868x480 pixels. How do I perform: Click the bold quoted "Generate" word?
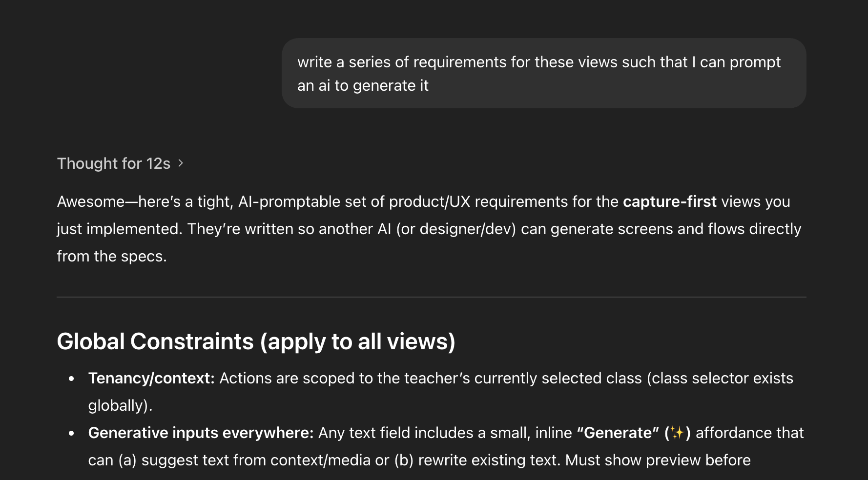(618, 433)
